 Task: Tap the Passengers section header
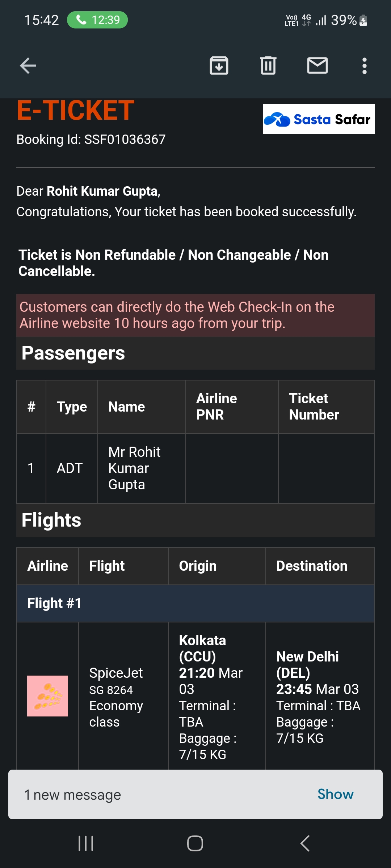pyautogui.click(x=73, y=353)
